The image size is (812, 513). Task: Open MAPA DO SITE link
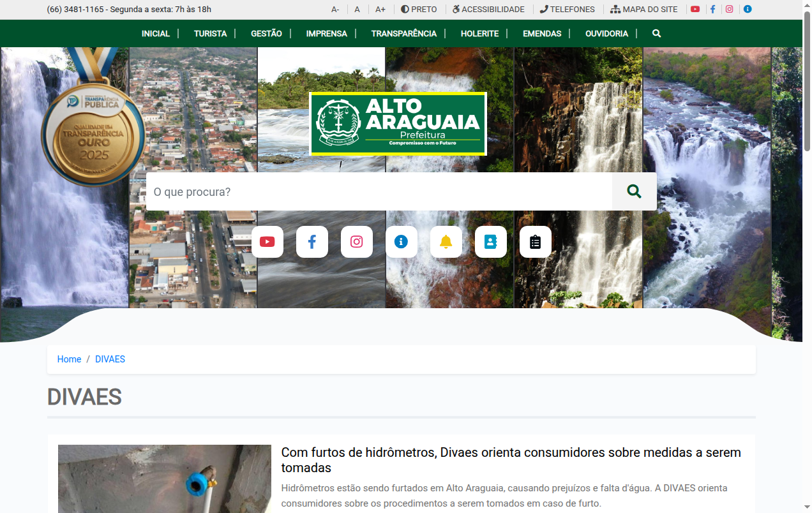[644, 10]
